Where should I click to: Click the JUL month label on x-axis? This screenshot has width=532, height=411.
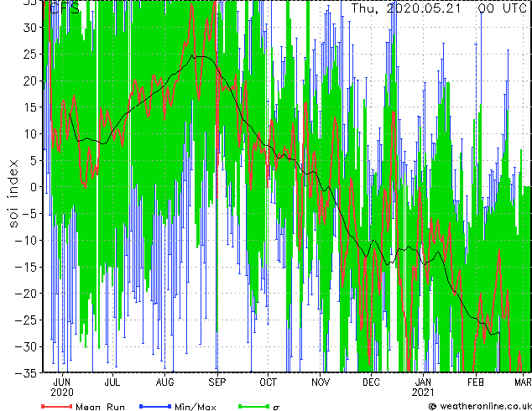[x=112, y=382]
